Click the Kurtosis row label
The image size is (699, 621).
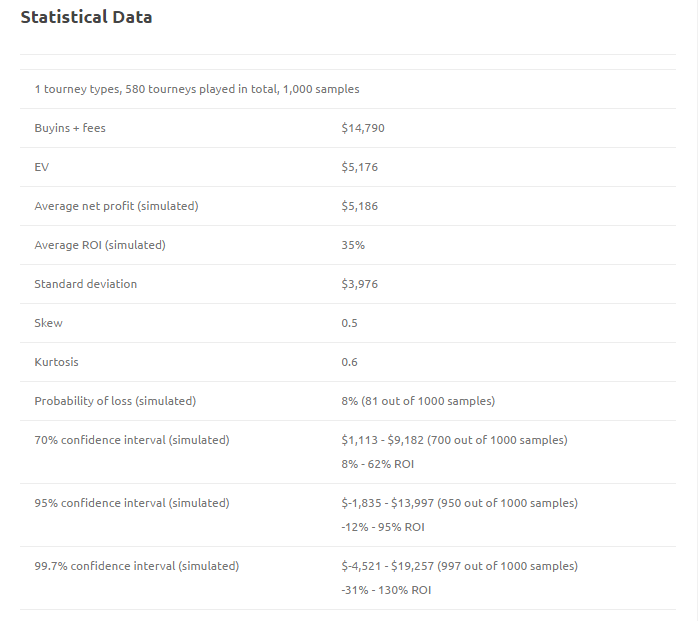[56, 362]
